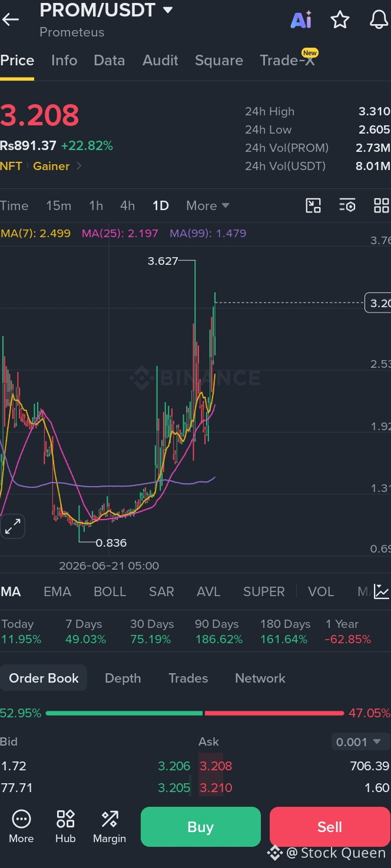Screen dimensions: 391x868
Task: Select the Depth tab
Action: 122,678
